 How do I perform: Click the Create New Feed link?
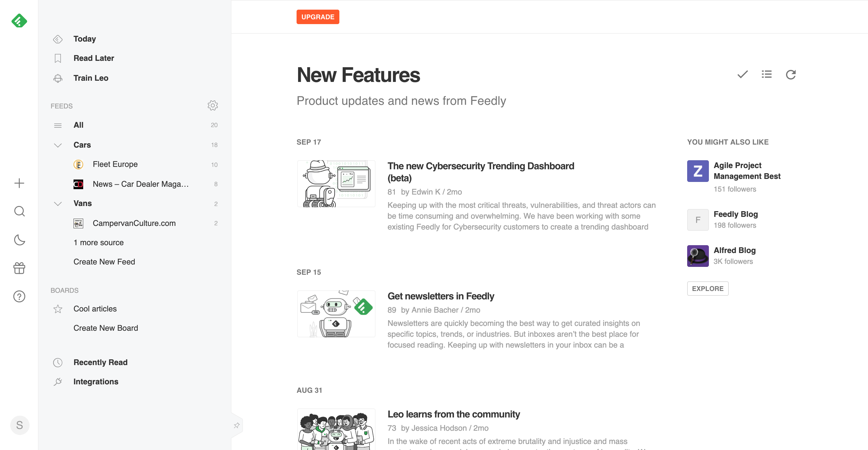tap(105, 262)
